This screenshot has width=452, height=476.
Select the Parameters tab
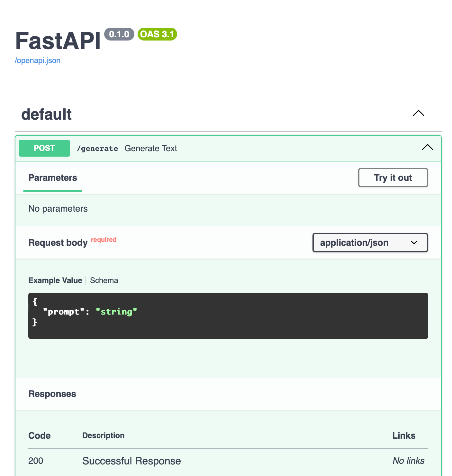click(x=53, y=178)
